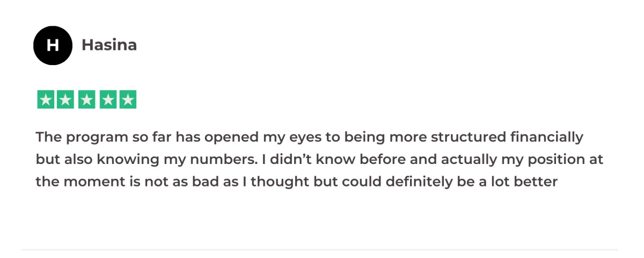The image size is (644, 258).
Task: Click the letter H inside the avatar
Action: pos(53,45)
